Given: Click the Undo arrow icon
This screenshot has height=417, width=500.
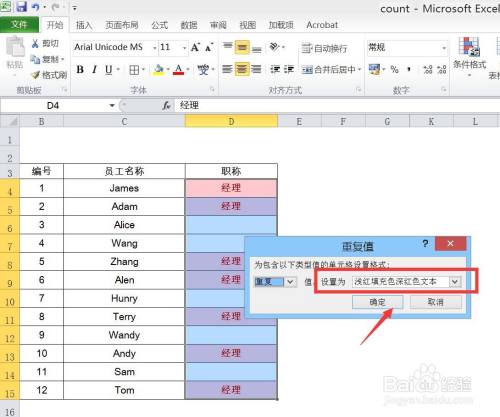Looking at the screenshot, I should (x=36, y=7).
